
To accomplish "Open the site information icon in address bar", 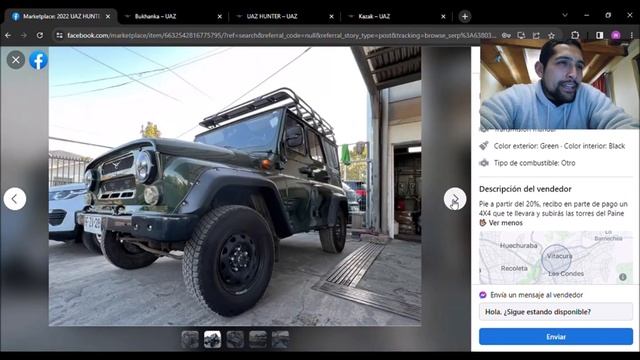I will [60, 36].
